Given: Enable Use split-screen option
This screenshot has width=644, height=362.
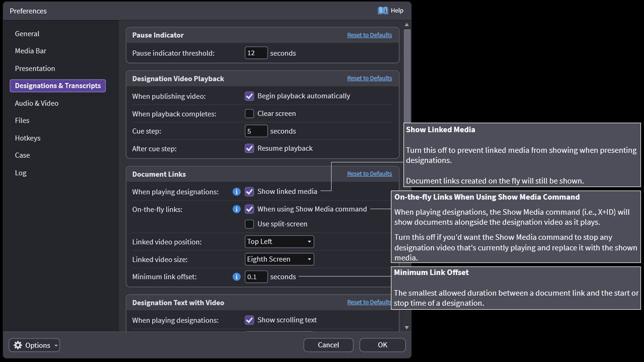Looking at the screenshot, I should tap(250, 224).
